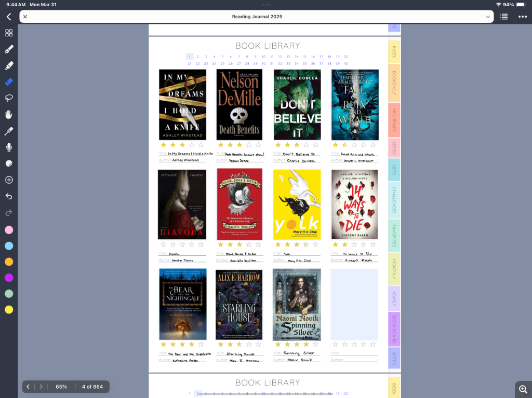Open the MONTHLY side tab
The width and height of the screenshot is (532, 398).
tap(394, 269)
